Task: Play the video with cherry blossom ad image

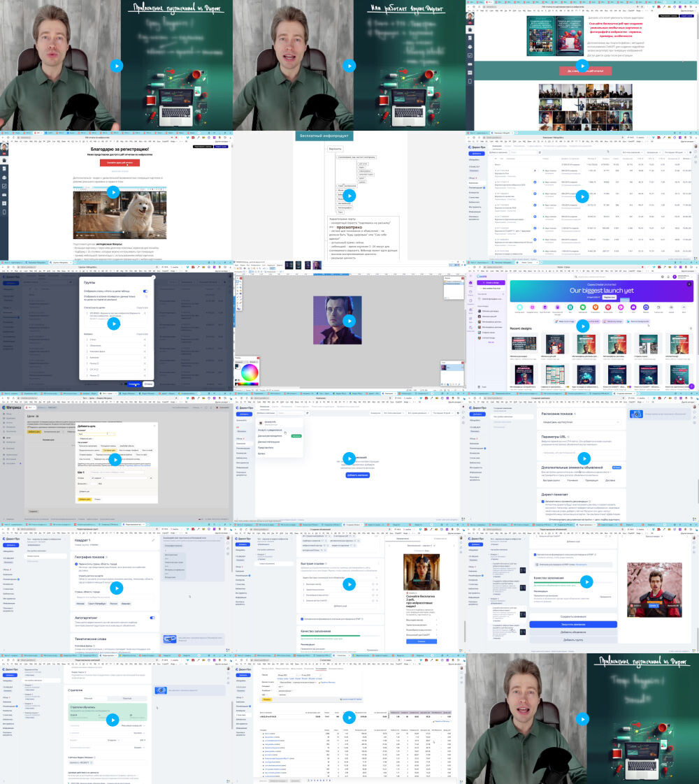Action: [586, 581]
